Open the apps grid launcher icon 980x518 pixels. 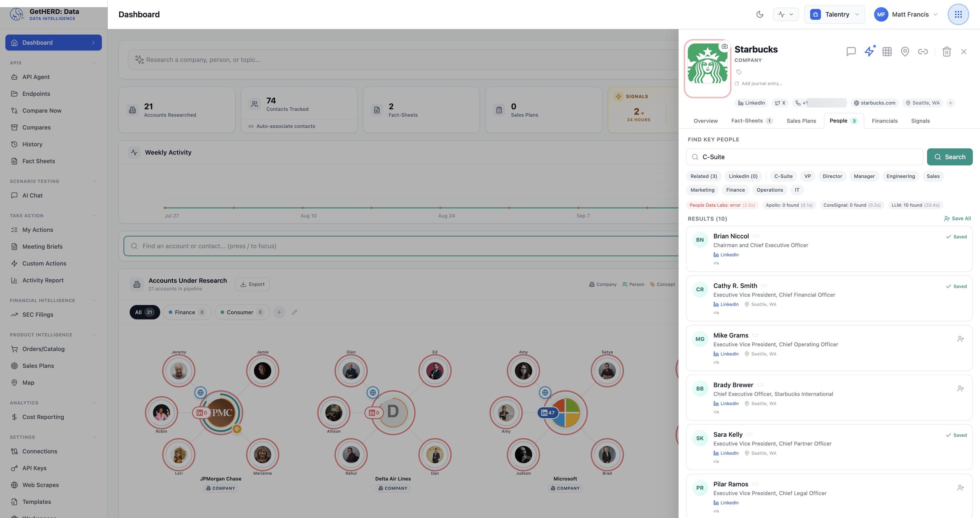coord(958,14)
